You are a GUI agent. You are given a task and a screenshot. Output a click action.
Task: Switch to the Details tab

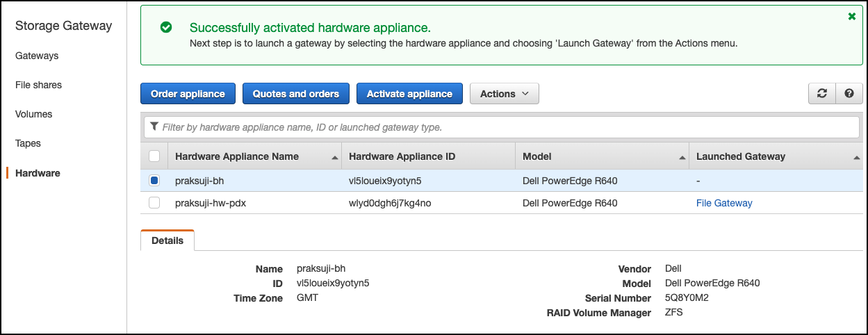(x=167, y=240)
